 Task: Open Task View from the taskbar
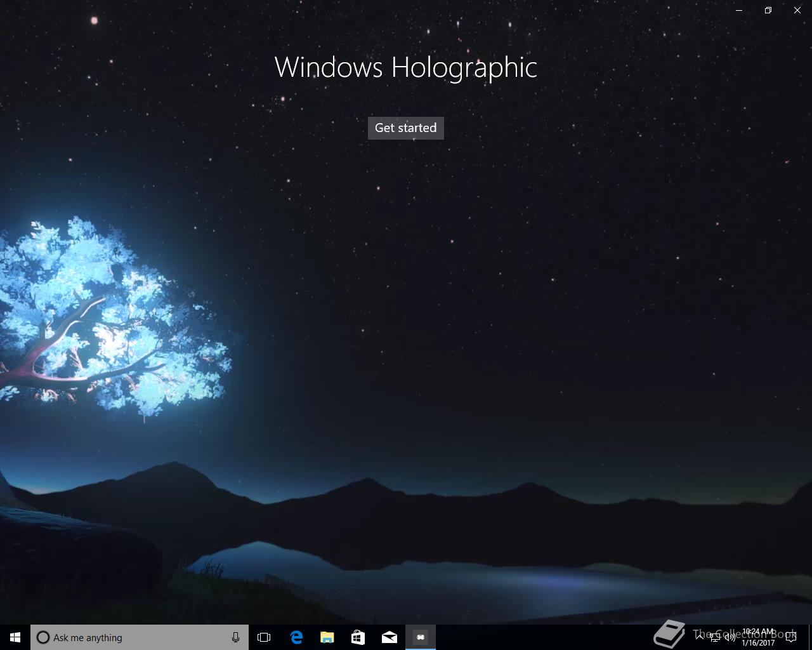(x=264, y=637)
